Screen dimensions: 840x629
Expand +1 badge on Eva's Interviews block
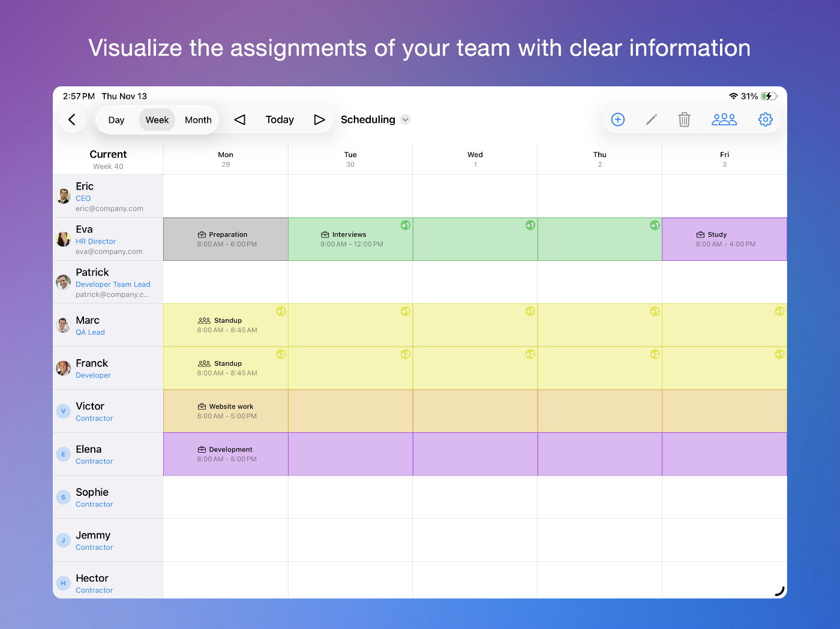coord(406,225)
